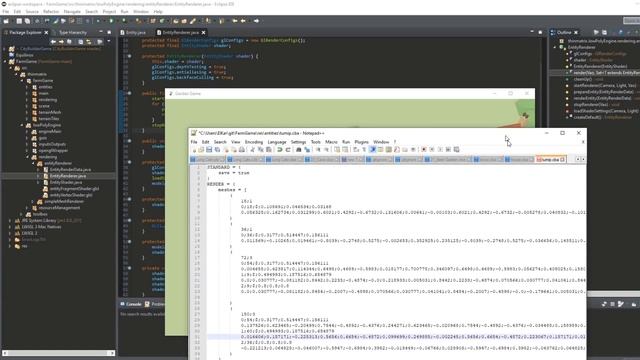The image size is (640, 360).
Task: Click the Cut scissors icon in Notepad++
Action: click(x=252, y=150)
